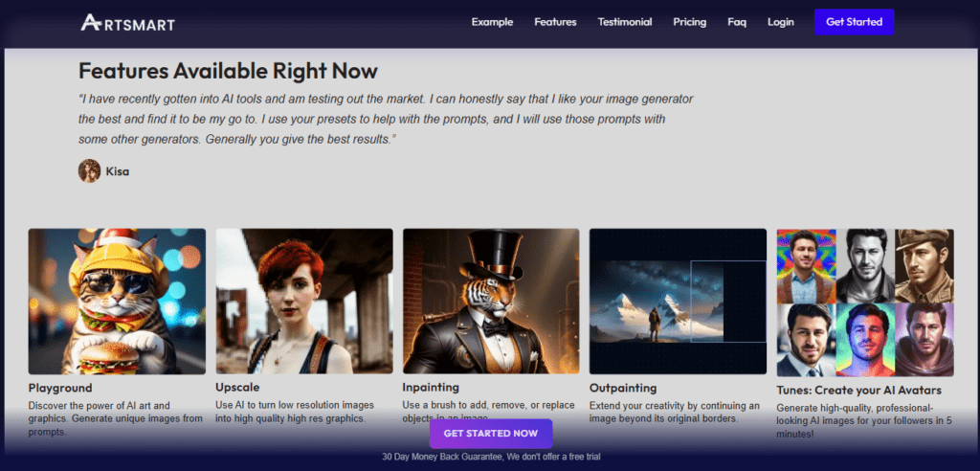The height and width of the screenshot is (471, 980).
Task: Open the Testimonial menu item
Action: click(x=624, y=22)
